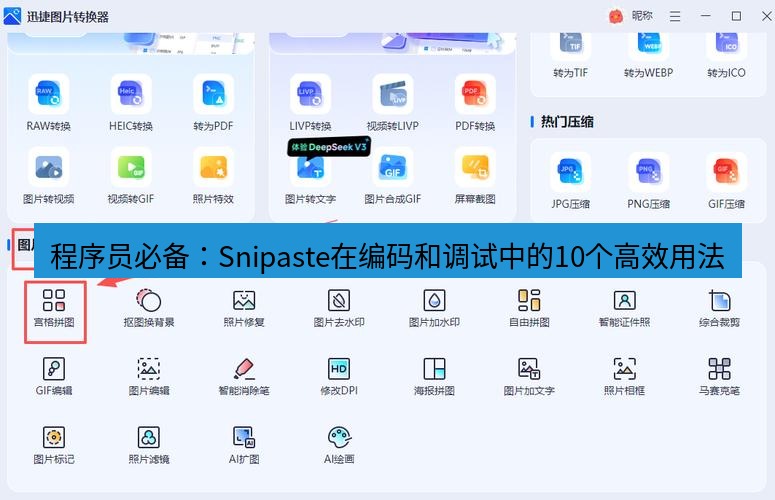Open 照片相框 photo frame tool
This screenshot has height=500, width=775.
point(624,377)
